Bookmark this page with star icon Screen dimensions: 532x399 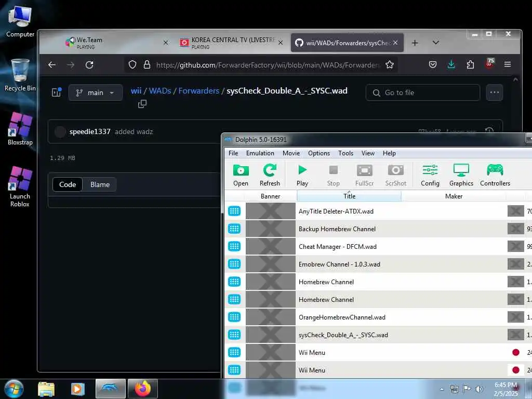click(390, 64)
